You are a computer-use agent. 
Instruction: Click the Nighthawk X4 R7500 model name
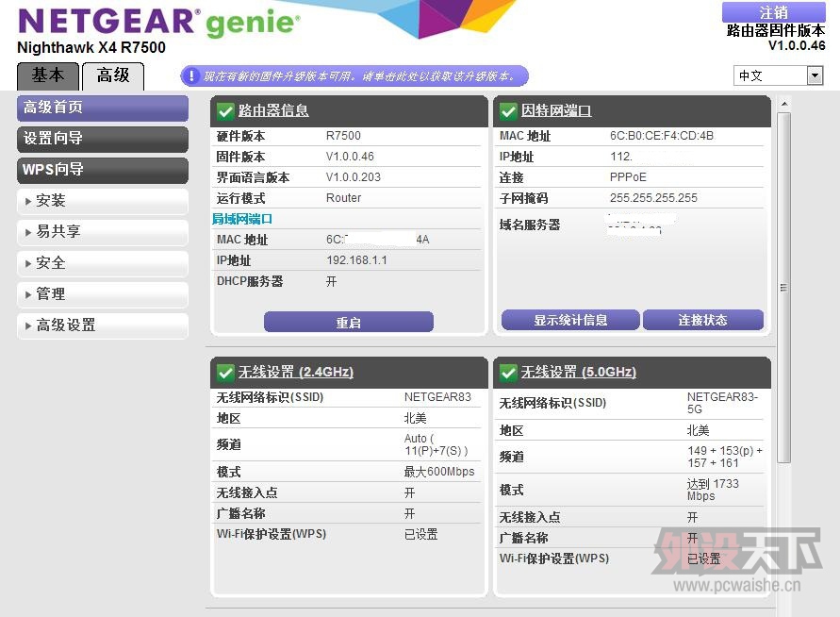coord(91,48)
